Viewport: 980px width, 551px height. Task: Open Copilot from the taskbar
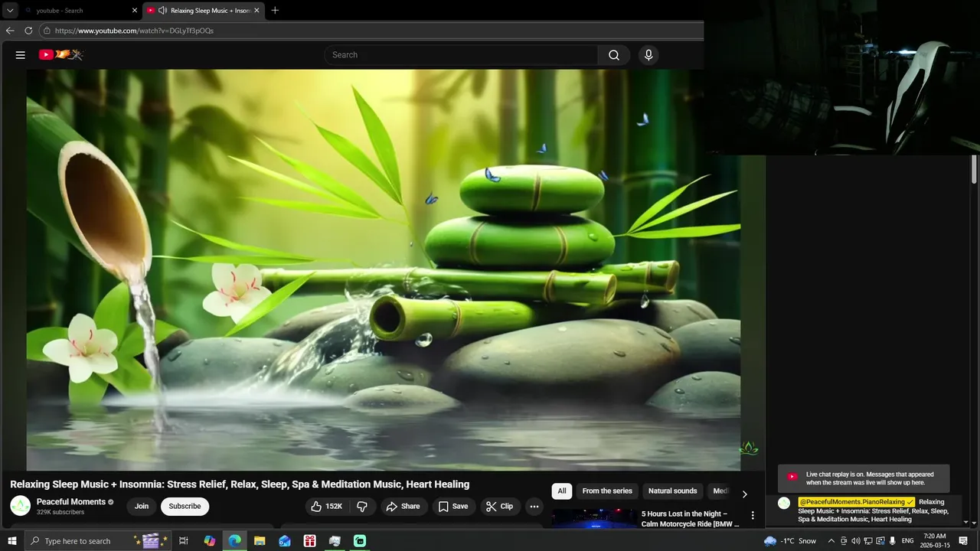coord(210,541)
